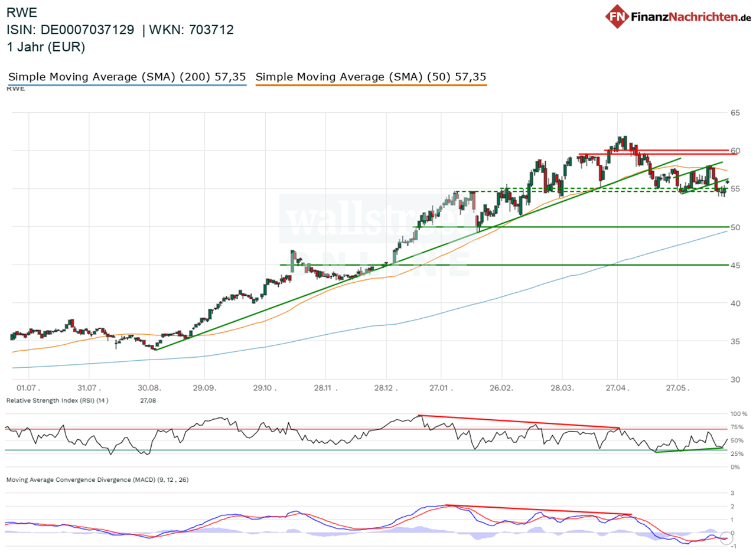
Task: Click the MACD (9, 12, 26) indicator label
Action: 97,480
